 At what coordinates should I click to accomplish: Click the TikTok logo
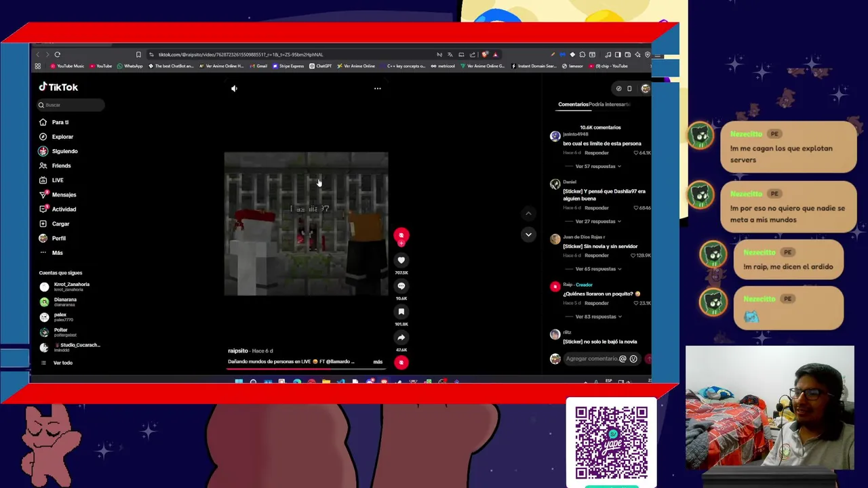coord(58,87)
